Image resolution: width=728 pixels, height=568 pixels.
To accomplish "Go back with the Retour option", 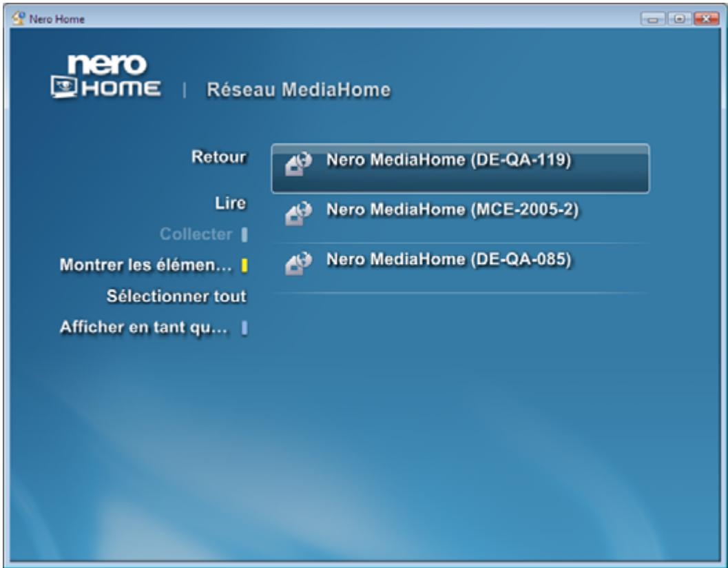I will pos(219,157).
